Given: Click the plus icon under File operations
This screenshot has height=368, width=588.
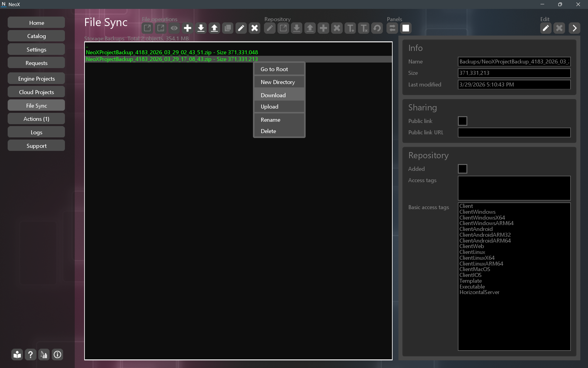Looking at the screenshot, I should 187,28.
